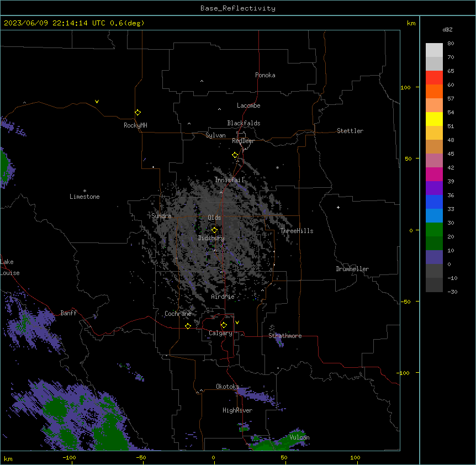Click the yellow marker west of Calgary near Cochrane

[x=188, y=326]
